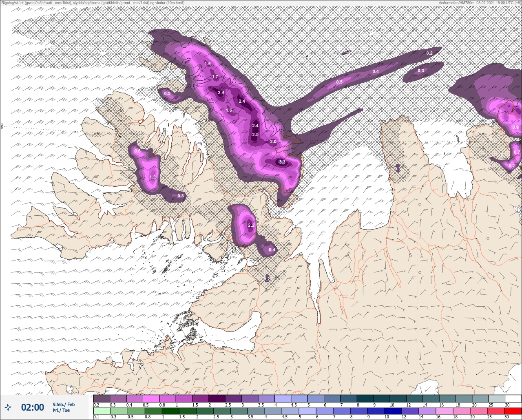The image size is (522, 420).
Task: Click the dark teal 9 swatch in upper legend row
Action: pos(381,398)
